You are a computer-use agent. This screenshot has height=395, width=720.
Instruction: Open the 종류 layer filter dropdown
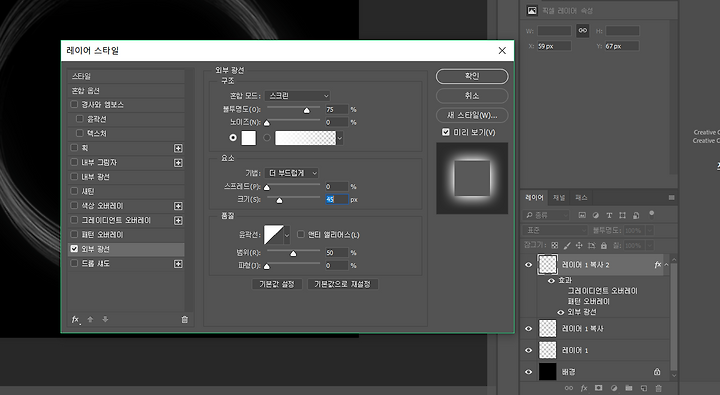pos(546,215)
